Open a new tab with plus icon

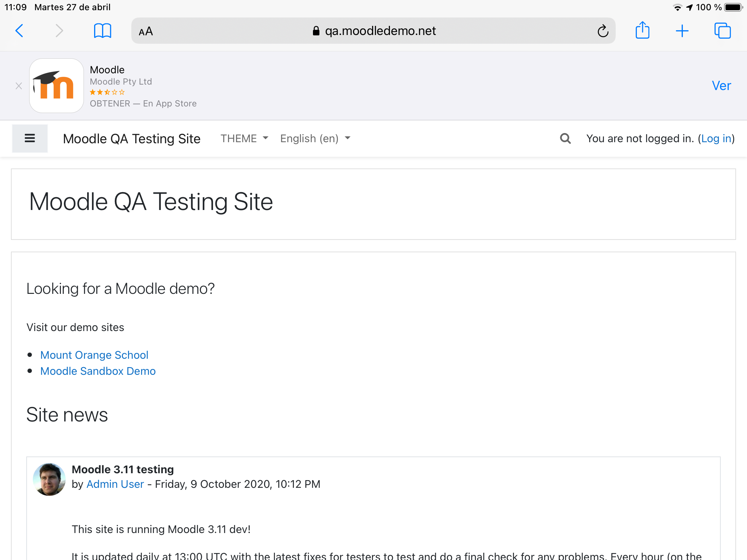coord(682,31)
